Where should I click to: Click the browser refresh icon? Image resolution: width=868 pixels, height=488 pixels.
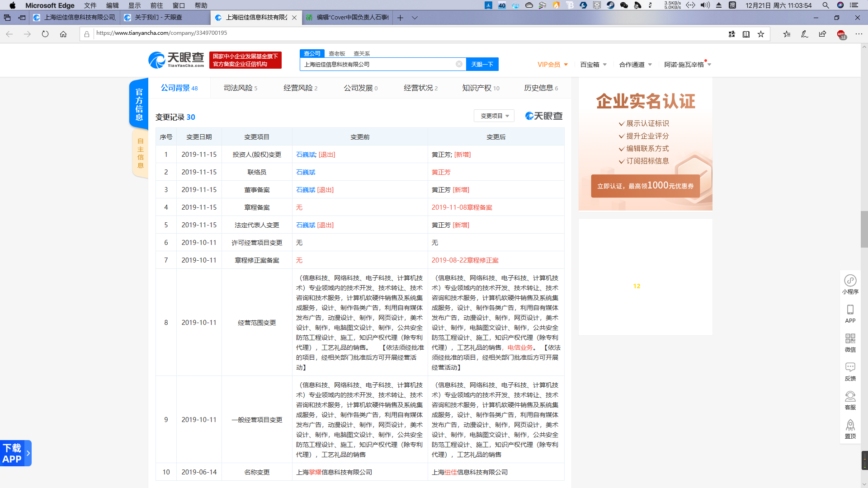tap(45, 34)
